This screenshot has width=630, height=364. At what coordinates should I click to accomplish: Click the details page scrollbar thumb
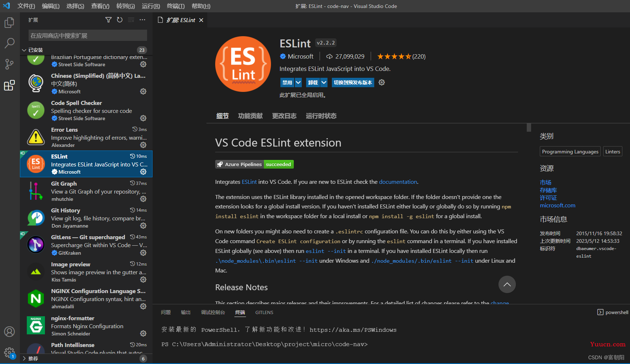point(529,127)
